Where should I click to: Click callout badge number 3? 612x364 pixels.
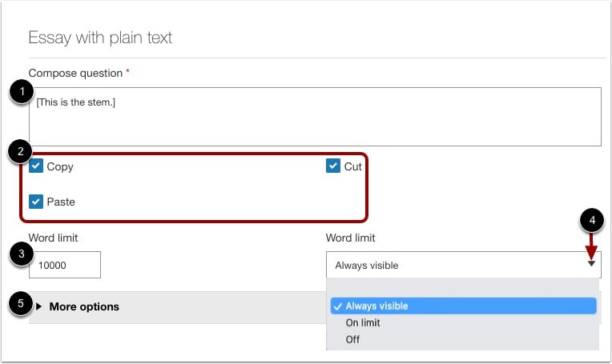[x=21, y=256]
